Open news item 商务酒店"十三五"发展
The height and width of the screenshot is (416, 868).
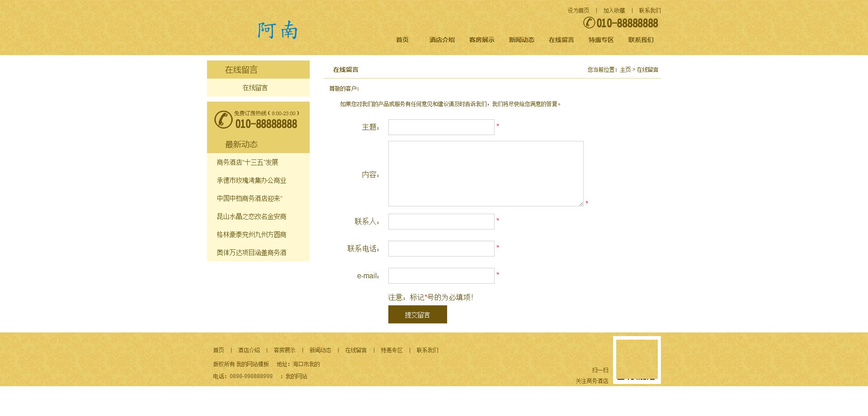(x=247, y=162)
